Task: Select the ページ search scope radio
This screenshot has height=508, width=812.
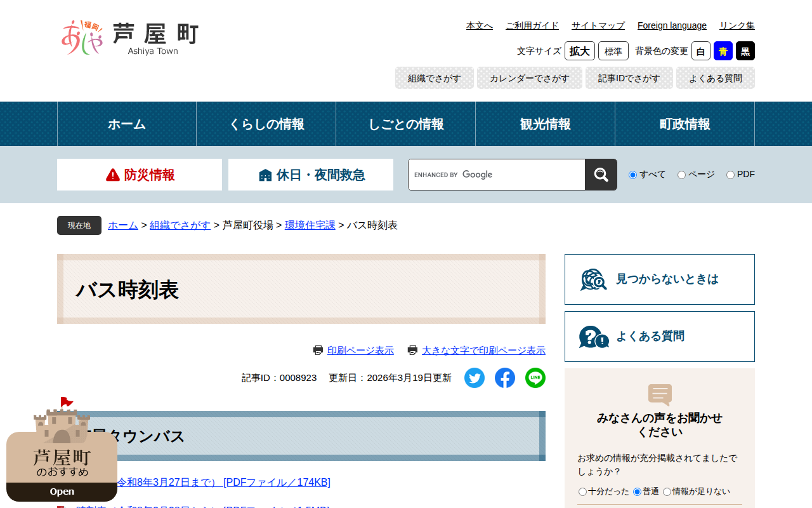Action: coord(681,175)
